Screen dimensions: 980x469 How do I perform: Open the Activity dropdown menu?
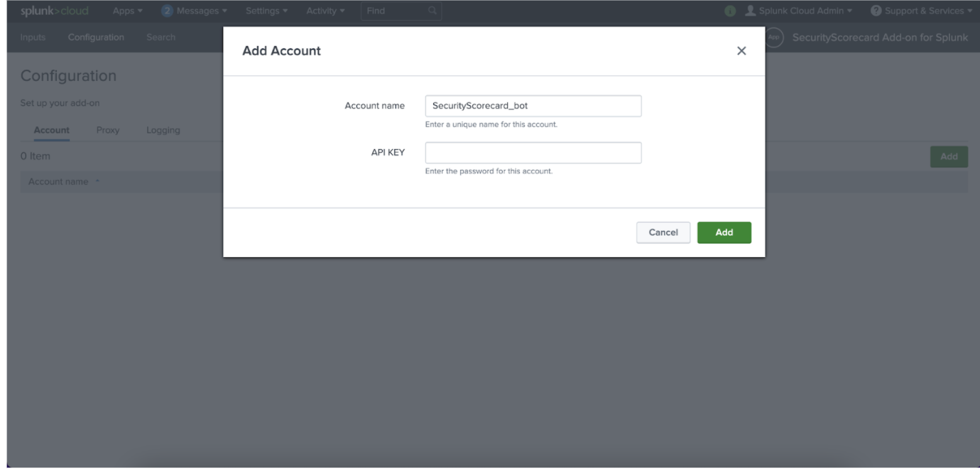point(326,11)
